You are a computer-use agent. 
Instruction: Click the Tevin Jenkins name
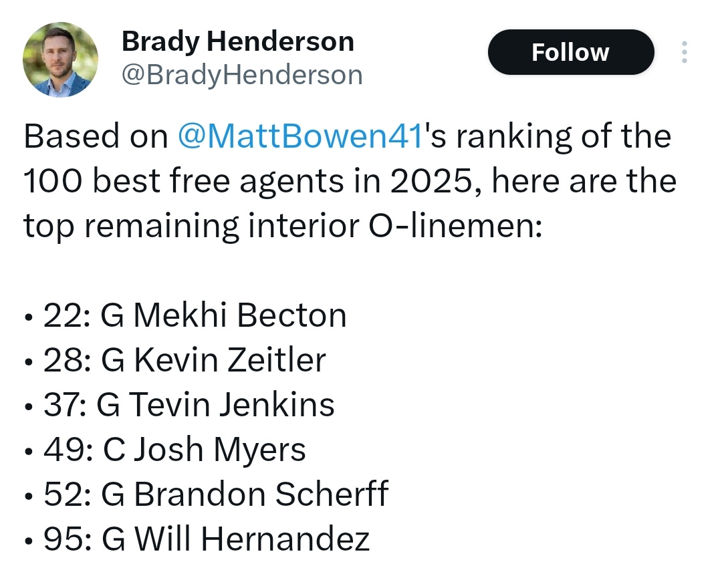coord(231,405)
